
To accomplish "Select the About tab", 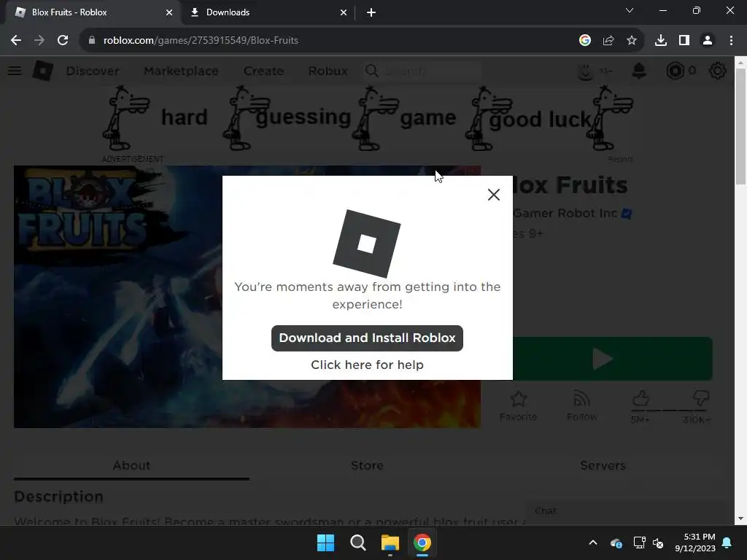I will point(131,465).
